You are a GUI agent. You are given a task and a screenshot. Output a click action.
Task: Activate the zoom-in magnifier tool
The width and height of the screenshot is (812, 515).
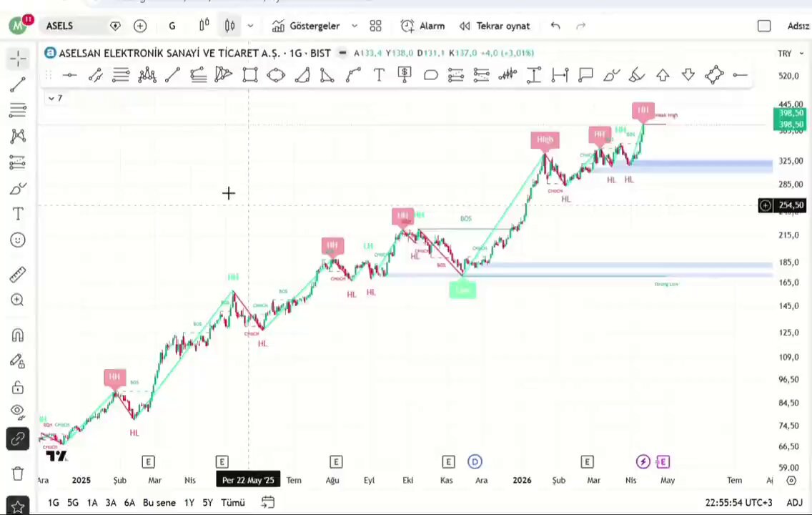click(x=18, y=300)
